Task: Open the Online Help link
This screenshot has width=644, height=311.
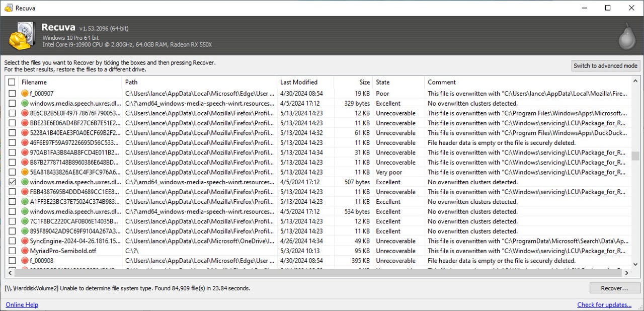Action: [x=22, y=304]
